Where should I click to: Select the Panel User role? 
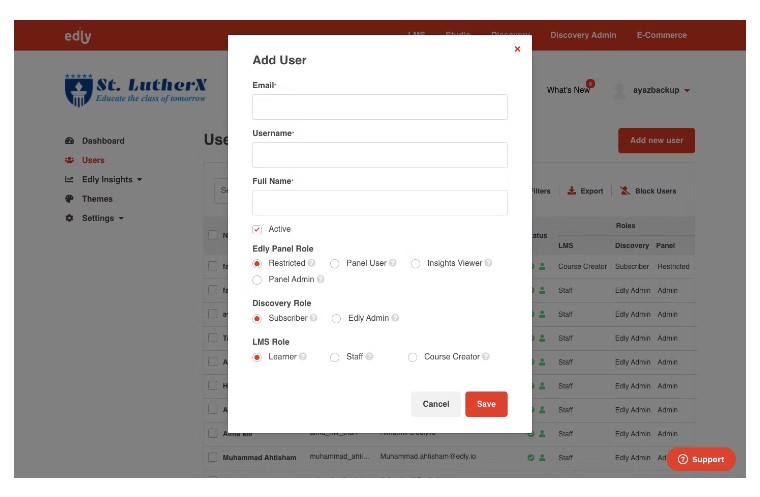pyautogui.click(x=334, y=263)
